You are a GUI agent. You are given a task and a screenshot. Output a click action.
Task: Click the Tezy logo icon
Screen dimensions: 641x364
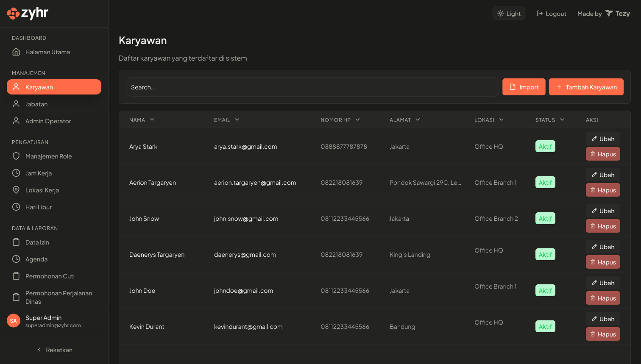pos(609,14)
